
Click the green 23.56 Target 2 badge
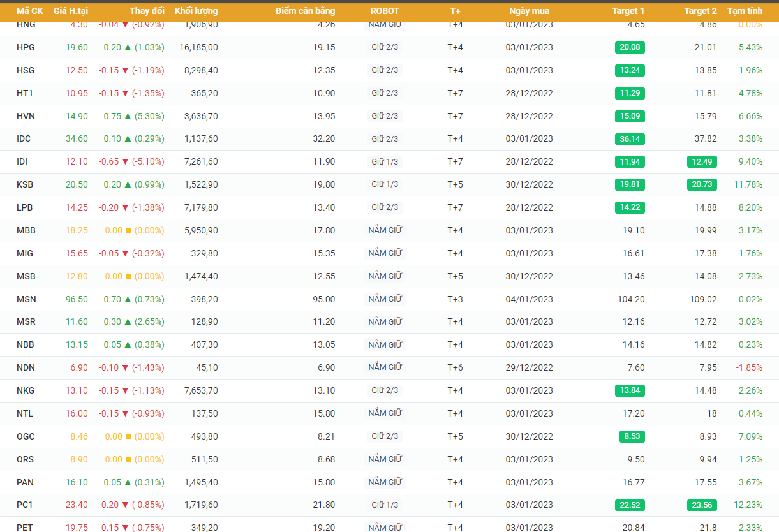702,505
